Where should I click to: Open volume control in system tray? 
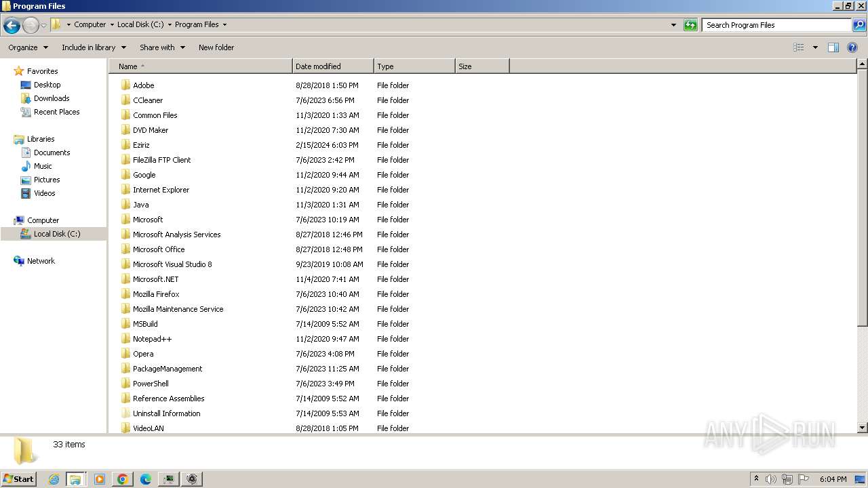pos(771,479)
